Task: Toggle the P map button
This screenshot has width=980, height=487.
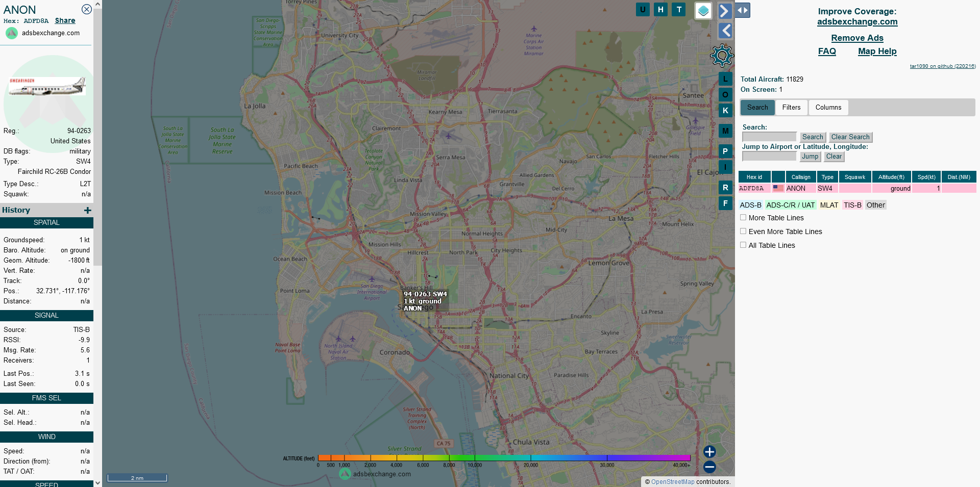Action: pyautogui.click(x=725, y=151)
